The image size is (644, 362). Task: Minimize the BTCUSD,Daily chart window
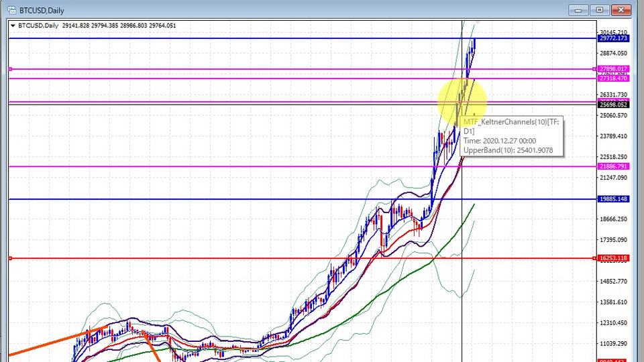578,10
